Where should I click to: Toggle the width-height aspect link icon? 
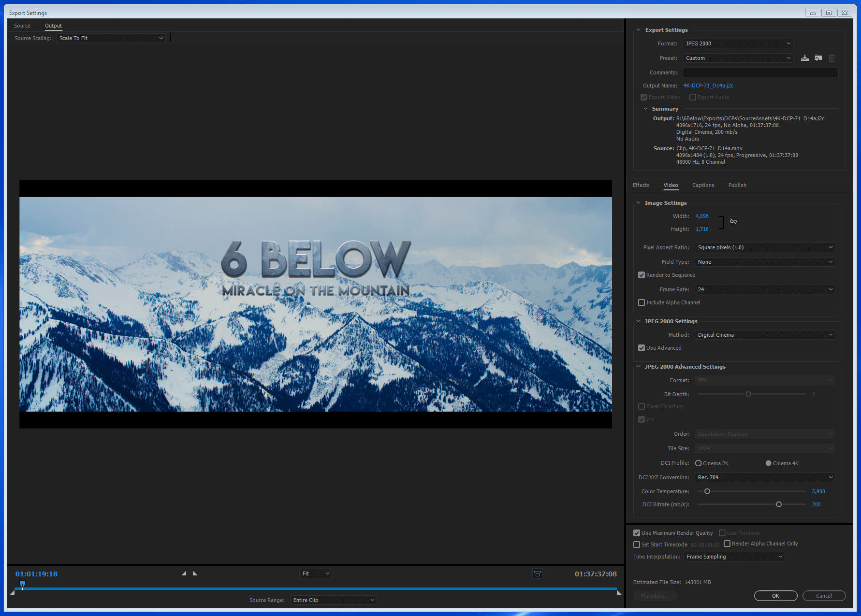pos(733,221)
